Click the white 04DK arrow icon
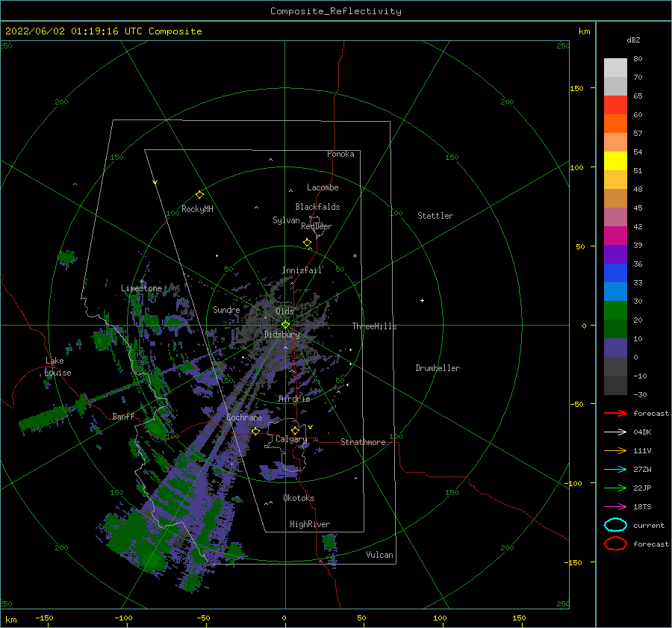This screenshot has height=628, width=672. (x=615, y=432)
